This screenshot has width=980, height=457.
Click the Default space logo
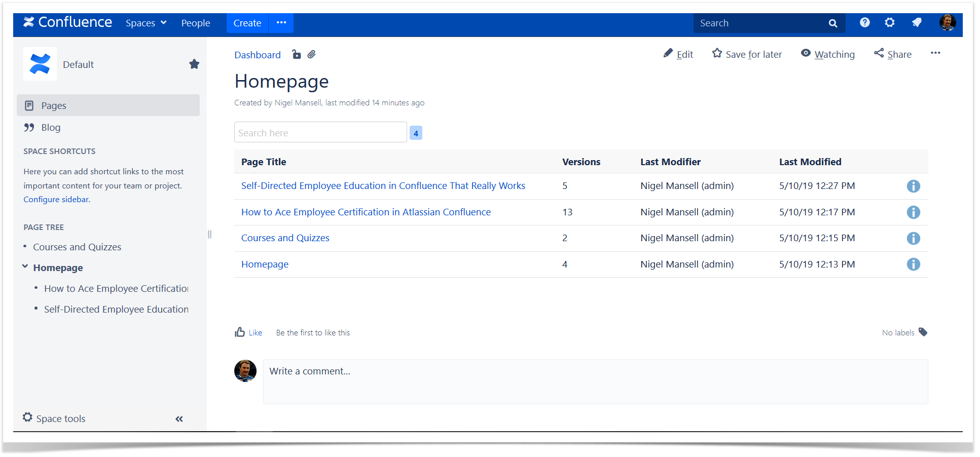pos(40,64)
